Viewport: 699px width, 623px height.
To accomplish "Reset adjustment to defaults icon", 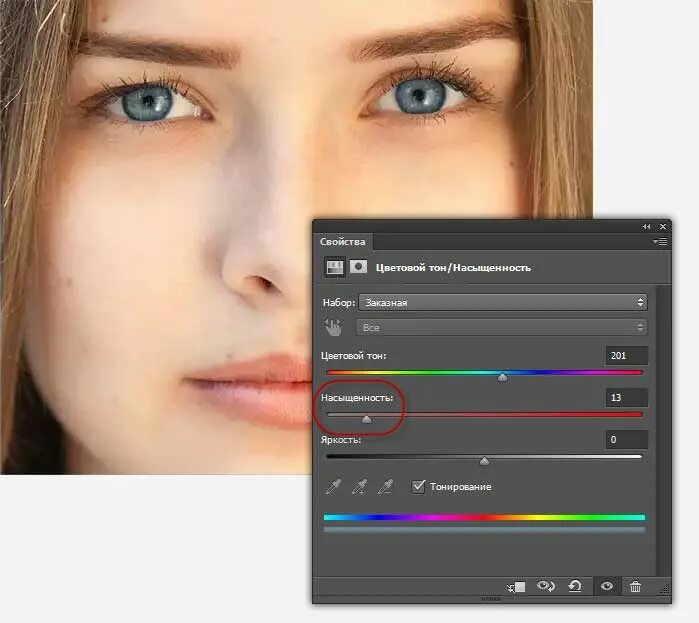I will [x=575, y=586].
